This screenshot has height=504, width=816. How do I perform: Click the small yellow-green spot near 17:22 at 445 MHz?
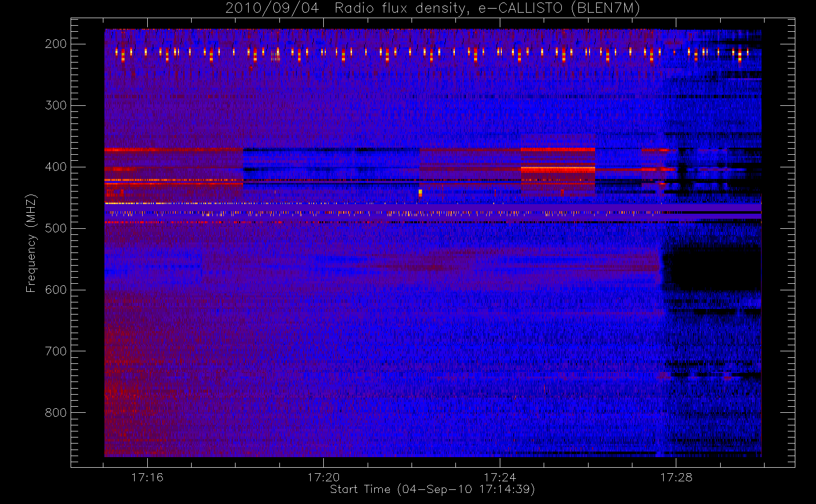point(420,193)
